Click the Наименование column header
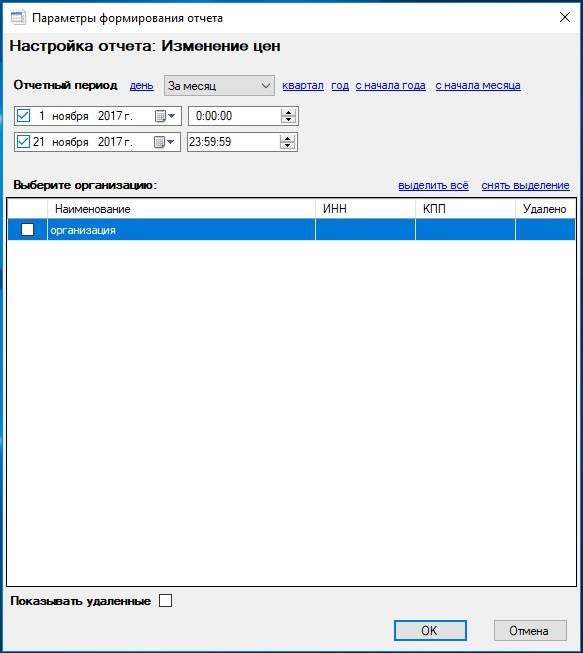 pyautogui.click(x=181, y=209)
